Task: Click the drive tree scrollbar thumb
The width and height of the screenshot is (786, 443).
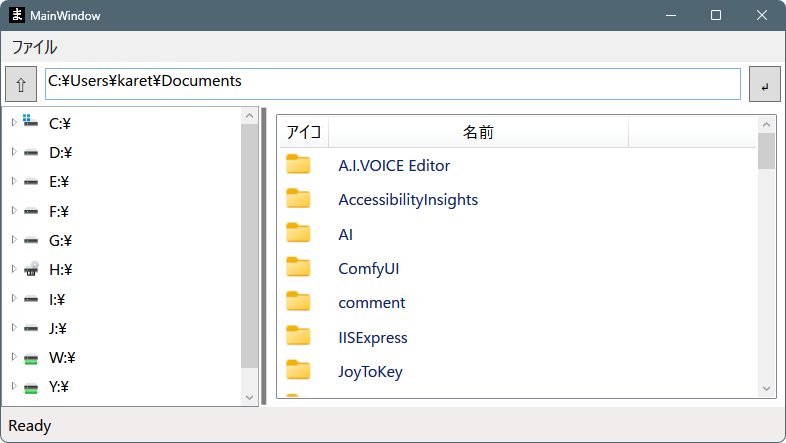Action: point(249,246)
